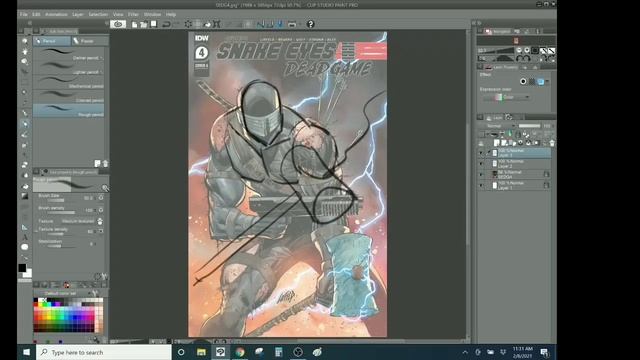Select the Text tool
Screen dimensions: 640x360
click(24, 237)
